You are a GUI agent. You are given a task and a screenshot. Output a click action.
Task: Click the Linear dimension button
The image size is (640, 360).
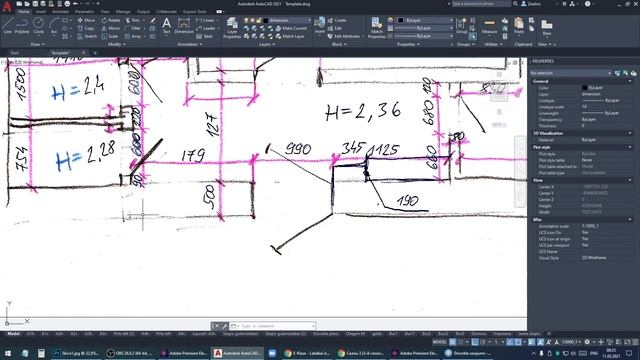pos(205,20)
